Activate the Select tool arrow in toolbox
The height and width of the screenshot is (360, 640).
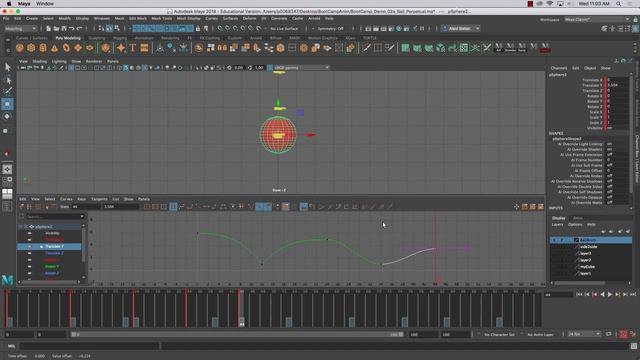(x=7, y=67)
